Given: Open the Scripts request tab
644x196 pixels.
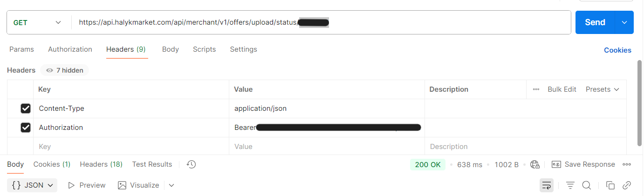Looking at the screenshot, I should pyautogui.click(x=204, y=49).
